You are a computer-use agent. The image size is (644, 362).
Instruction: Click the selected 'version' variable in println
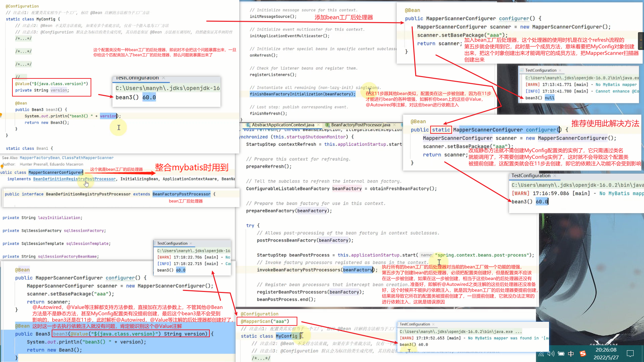108,116
